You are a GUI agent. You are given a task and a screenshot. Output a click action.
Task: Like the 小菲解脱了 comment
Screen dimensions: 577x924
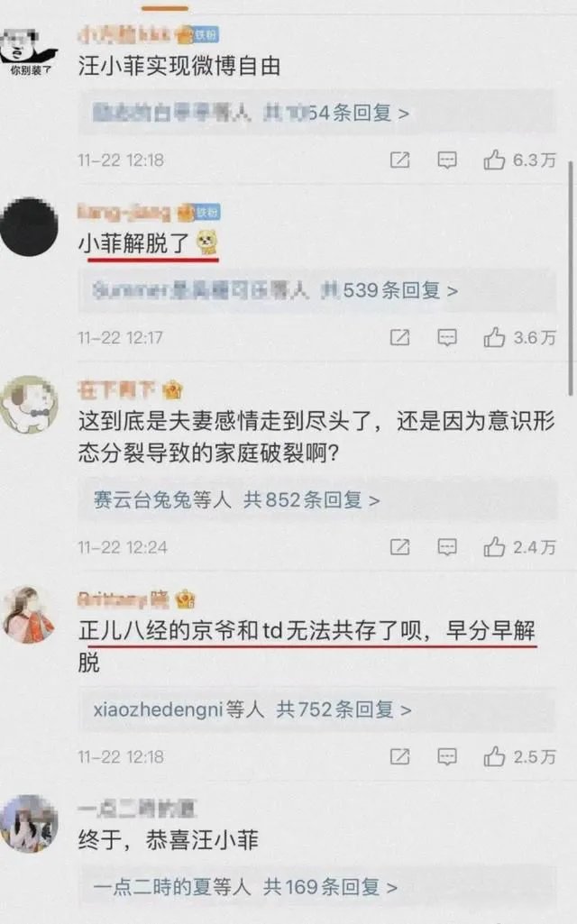494,337
